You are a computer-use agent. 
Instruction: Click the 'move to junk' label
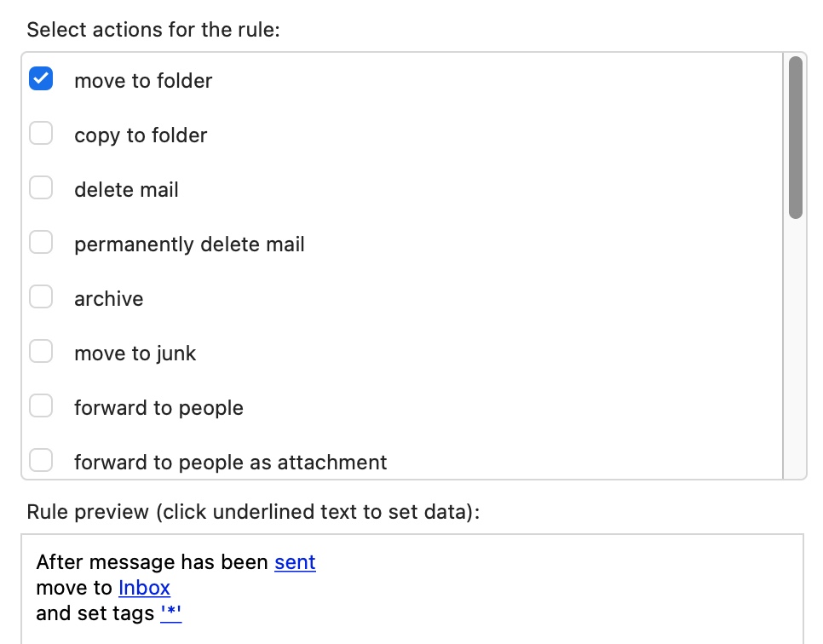[135, 354]
